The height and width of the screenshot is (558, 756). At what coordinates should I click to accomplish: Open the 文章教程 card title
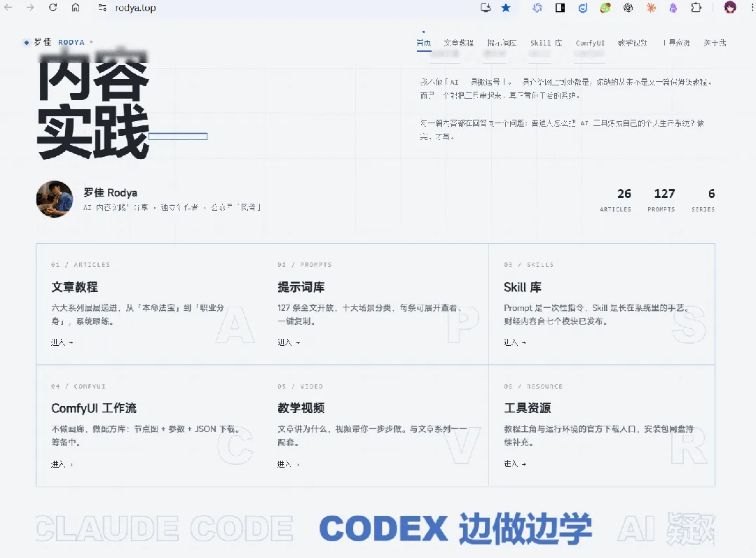pos(75,287)
